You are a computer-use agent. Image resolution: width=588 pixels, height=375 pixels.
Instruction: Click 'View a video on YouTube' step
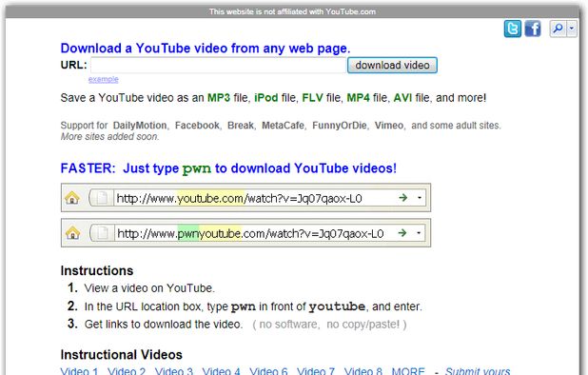coord(149,288)
